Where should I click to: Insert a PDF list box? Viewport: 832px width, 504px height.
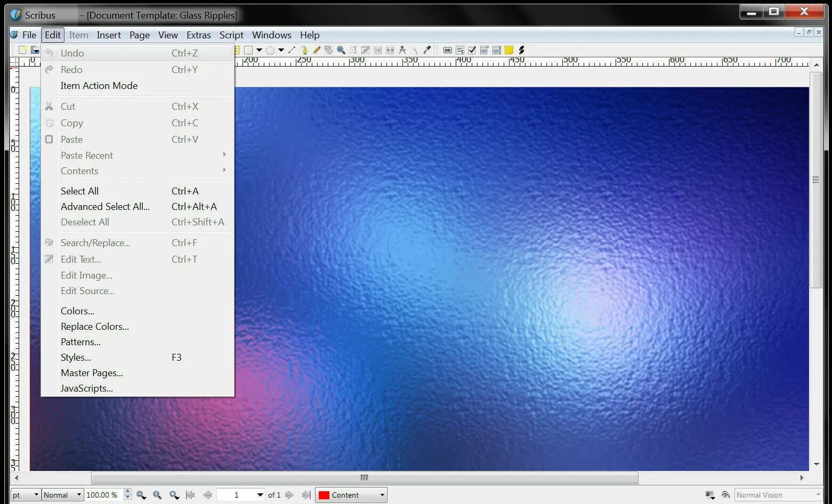(x=496, y=50)
